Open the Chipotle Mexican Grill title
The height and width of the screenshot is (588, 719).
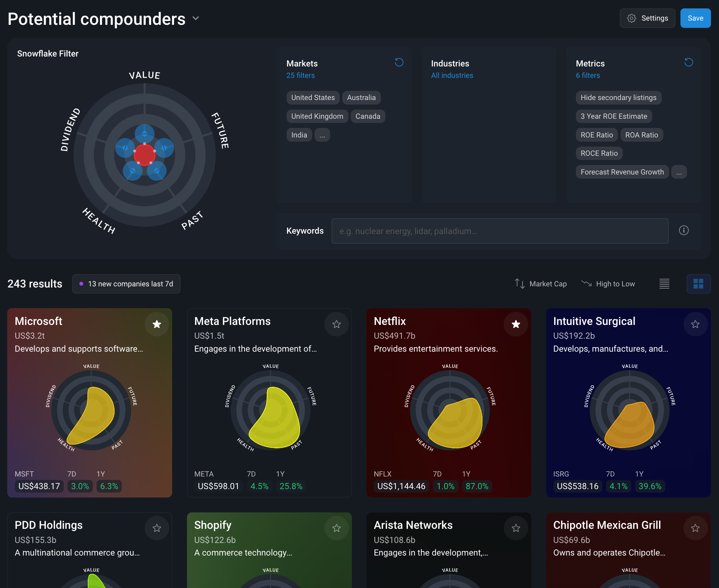point(607,525)
